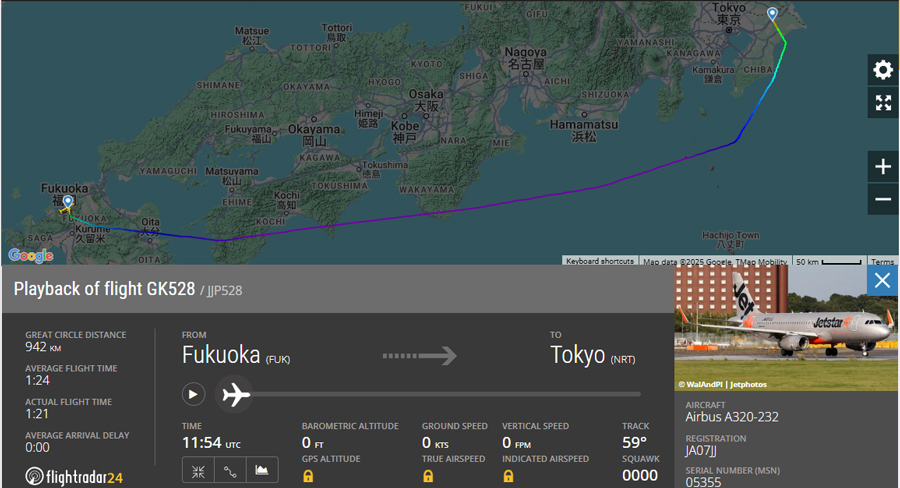Click the Fukuoka origin map pin

(x=68, y=202)
